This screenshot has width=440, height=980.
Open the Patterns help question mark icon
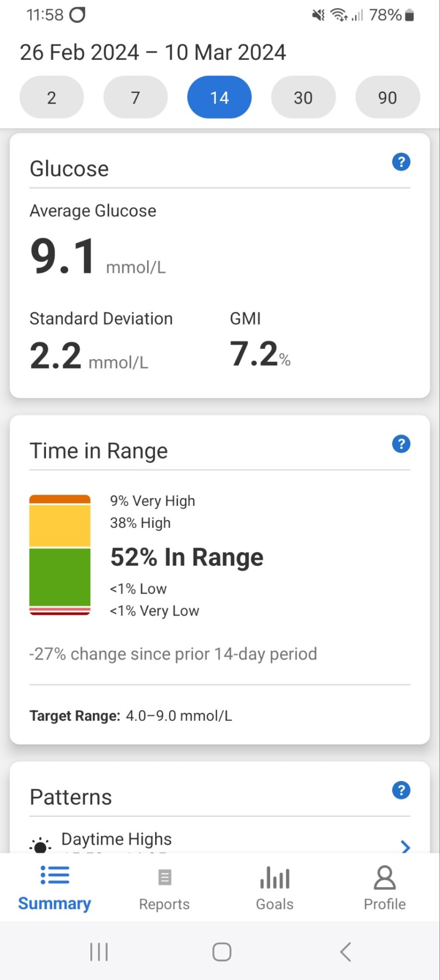pyautogui.click(x=401, y=791)
